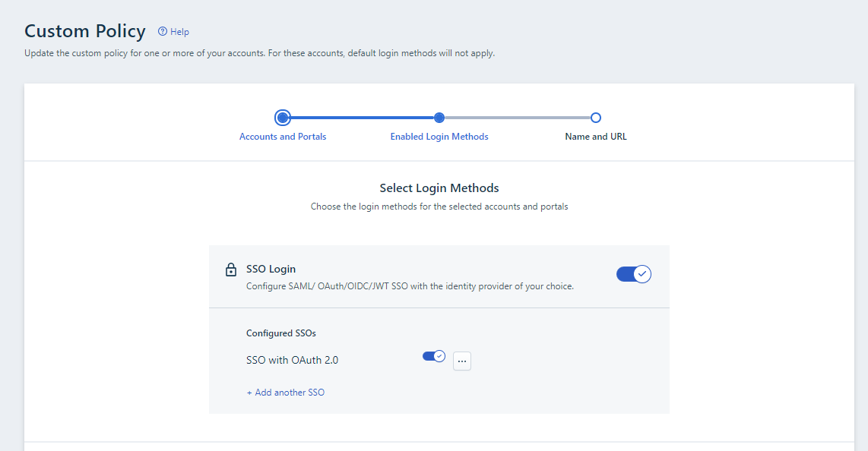Click the SSO Login lock icon
Screen dimensions: 868x451
click(x=231, y=270)
